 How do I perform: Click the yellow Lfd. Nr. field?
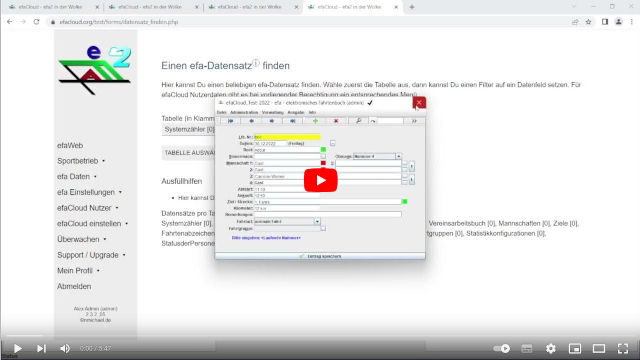tap(287, 137)
